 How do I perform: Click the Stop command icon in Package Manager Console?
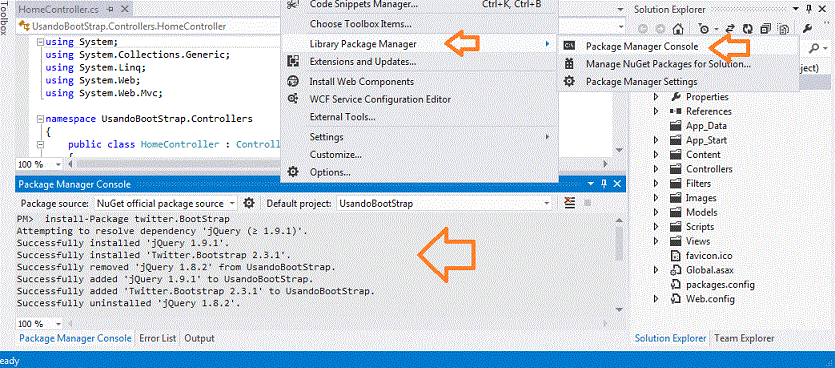588,203
